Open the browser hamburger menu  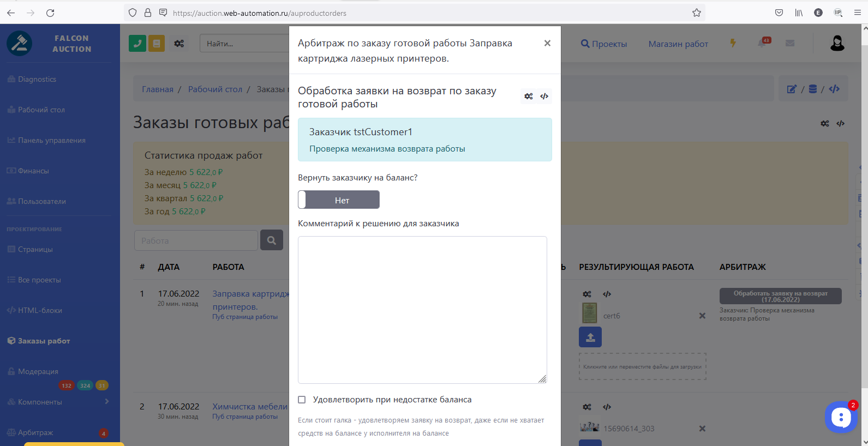pyautogui.click(x=857, y=13)
